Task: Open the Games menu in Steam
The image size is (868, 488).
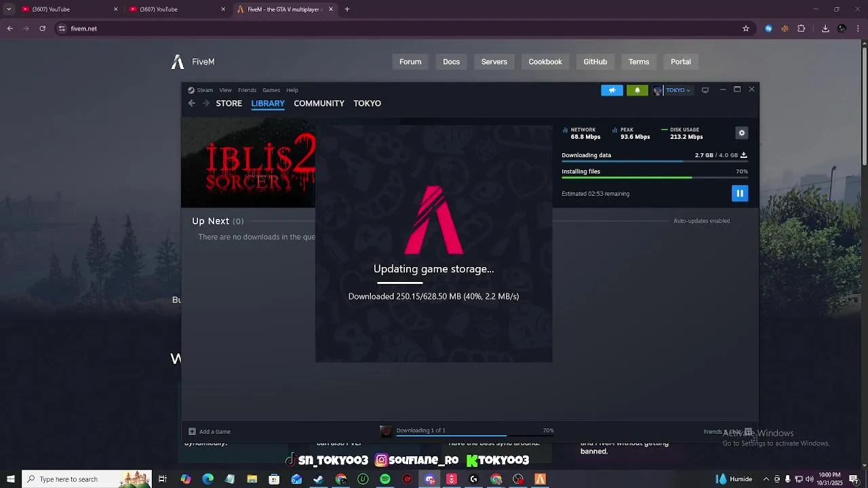Action: (271, 90)
